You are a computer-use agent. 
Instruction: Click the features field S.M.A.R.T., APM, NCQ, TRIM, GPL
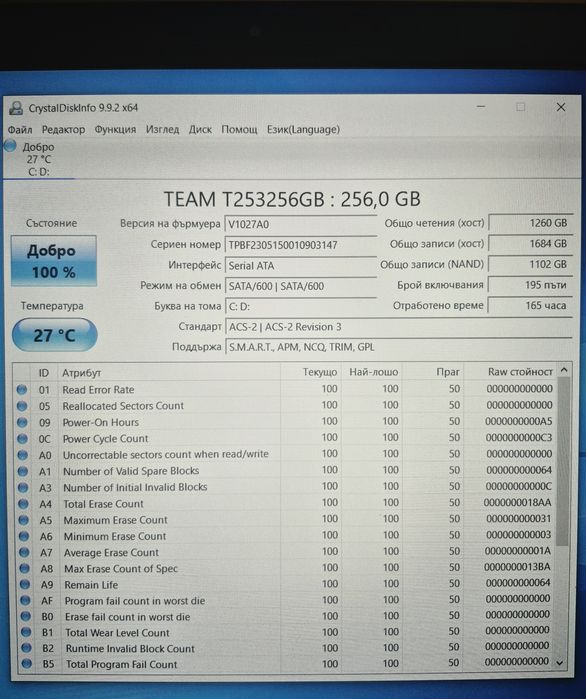pyautogui.click(x=399, y=347)
